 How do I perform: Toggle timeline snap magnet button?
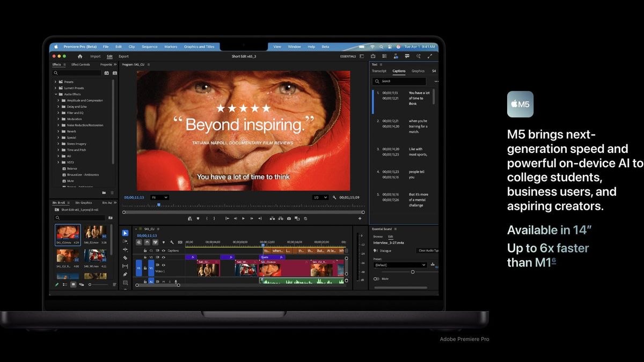tap(147, 242)
